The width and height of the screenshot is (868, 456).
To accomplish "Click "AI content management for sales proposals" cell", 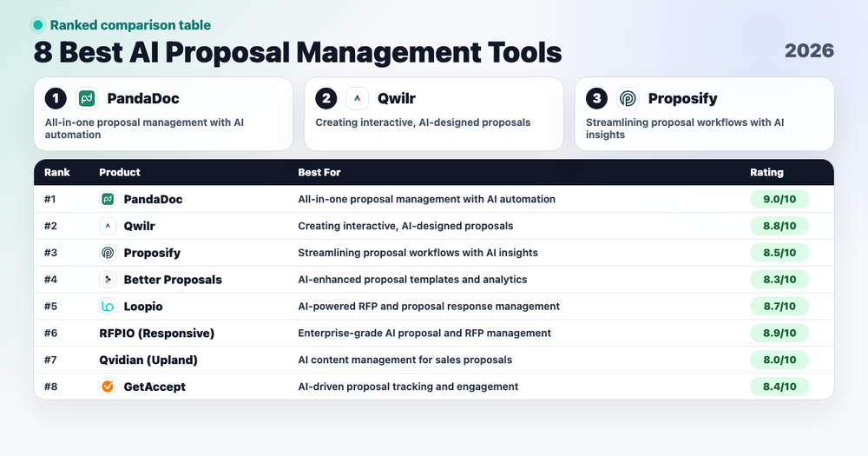I will click(404, 360).
